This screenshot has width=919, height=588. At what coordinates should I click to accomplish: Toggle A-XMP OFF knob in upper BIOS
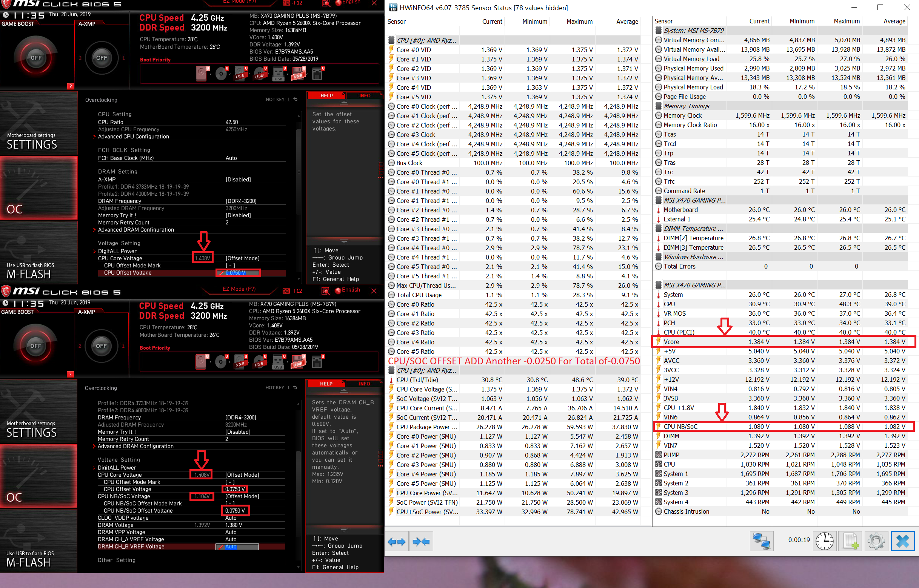click(102, 58)
